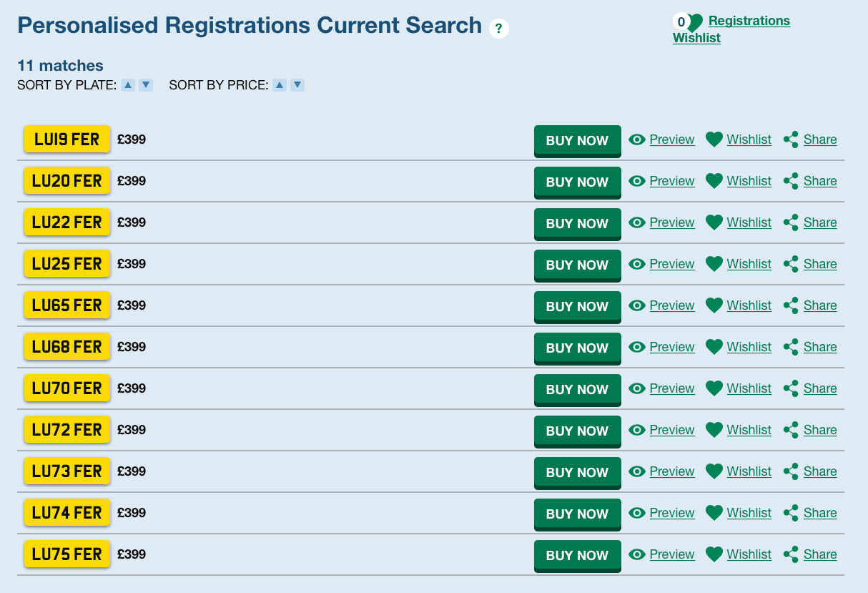Click the eye icon for LU19 FER
The height and width of the screenshot is (593, 868).
[637, 139]
